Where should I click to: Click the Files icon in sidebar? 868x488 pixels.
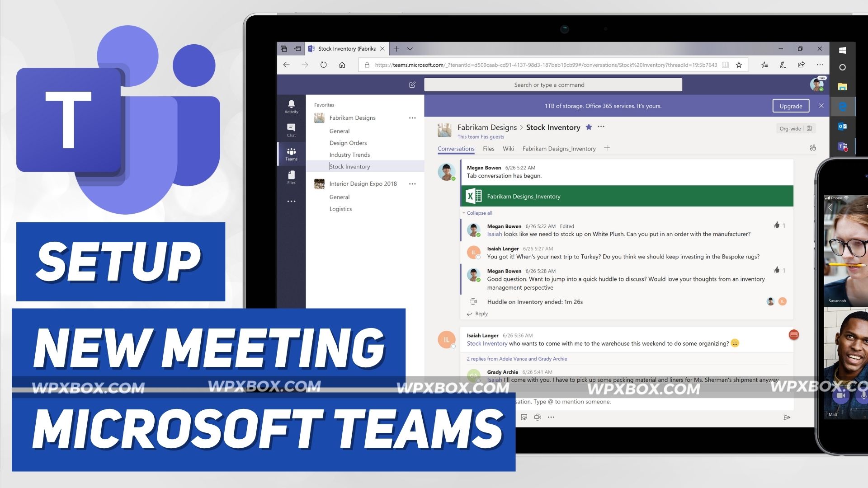click(x=292, y=178)
